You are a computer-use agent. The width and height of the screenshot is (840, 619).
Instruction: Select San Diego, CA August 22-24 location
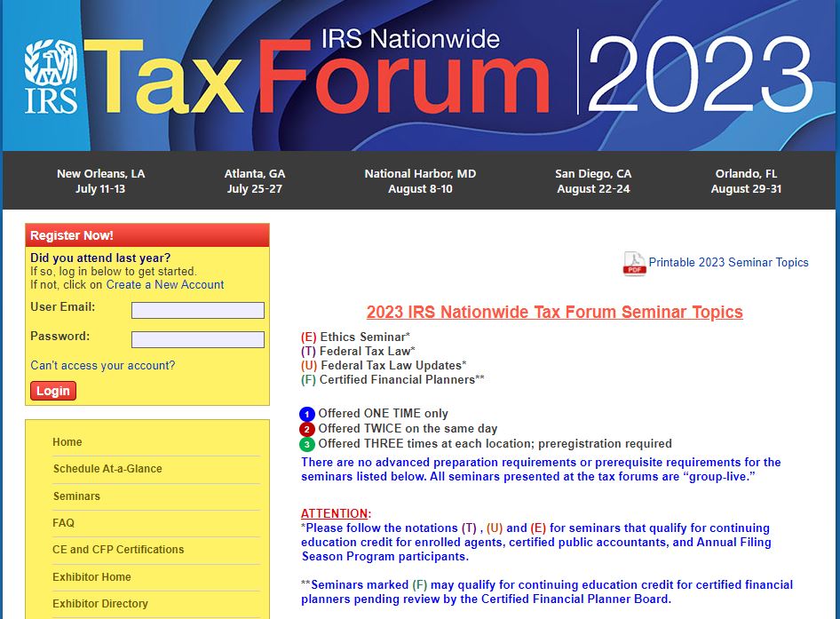point(593,181)
